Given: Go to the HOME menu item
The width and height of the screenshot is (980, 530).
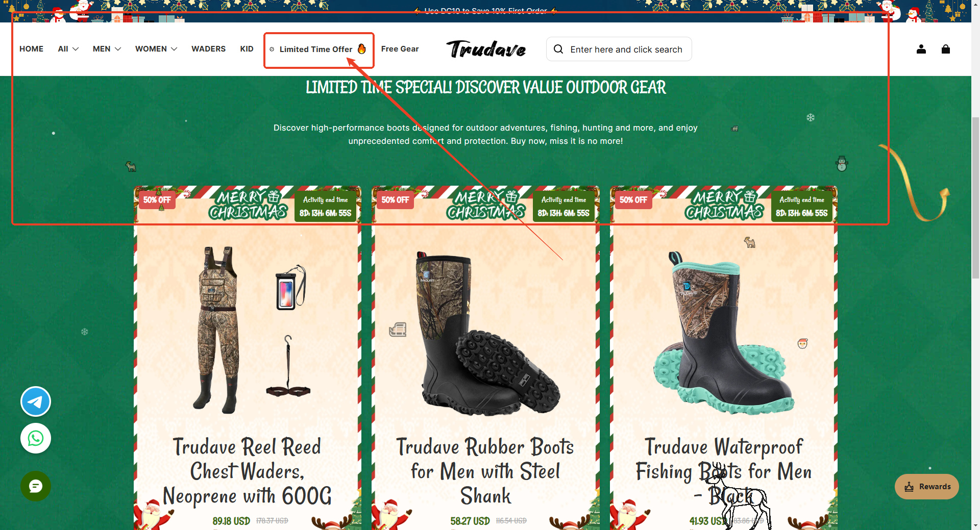Looking at the screenshot, I should [31, 49].
